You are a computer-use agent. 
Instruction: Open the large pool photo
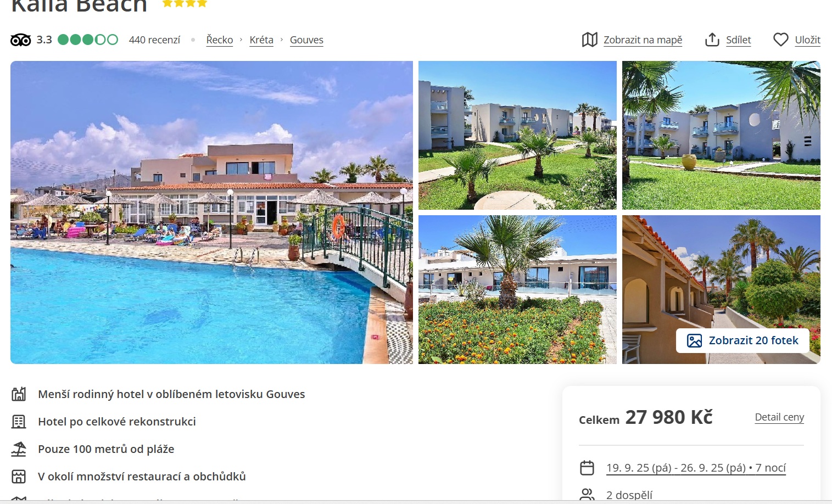pos(211,212)
